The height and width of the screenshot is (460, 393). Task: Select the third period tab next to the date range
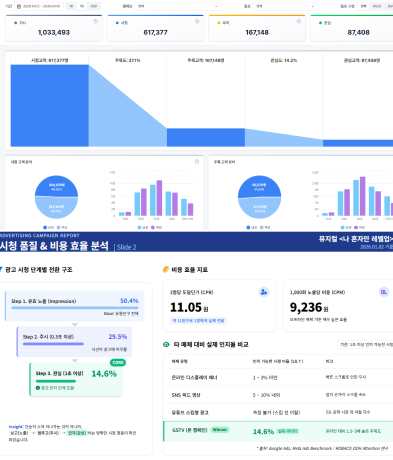[x=94, y=6]
